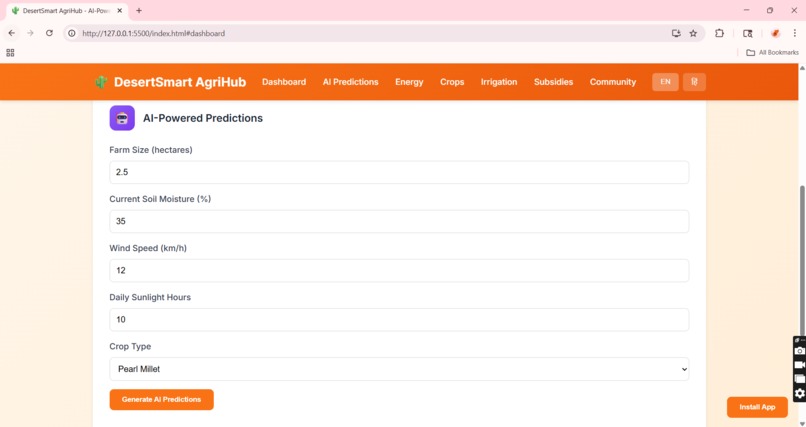This screenshot has width=806, height=427.
Task: Open the Irrigation nav item
Action: (499, 82)
